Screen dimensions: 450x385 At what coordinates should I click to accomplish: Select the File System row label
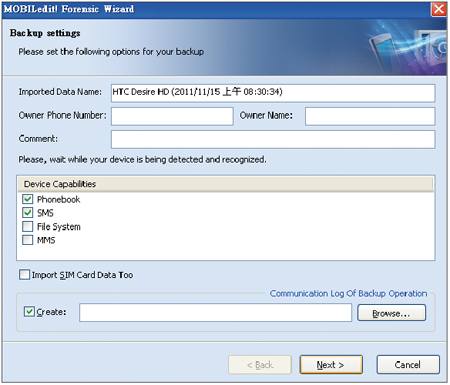[x=59, y=227]
